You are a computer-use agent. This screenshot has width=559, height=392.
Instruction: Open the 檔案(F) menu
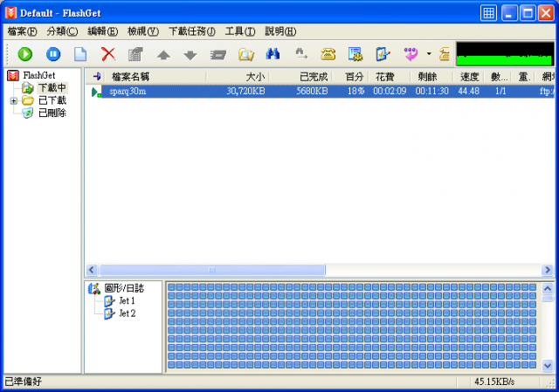[x=22, y=31]
